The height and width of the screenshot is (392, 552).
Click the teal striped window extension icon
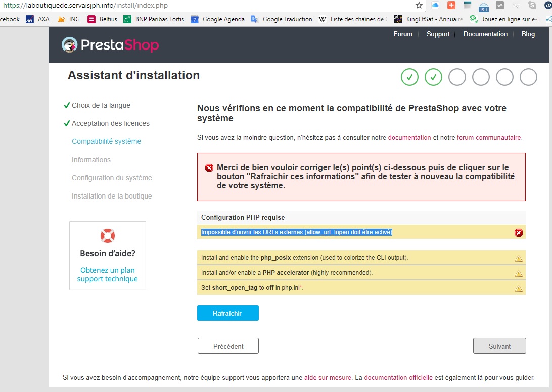coord(468,5)
